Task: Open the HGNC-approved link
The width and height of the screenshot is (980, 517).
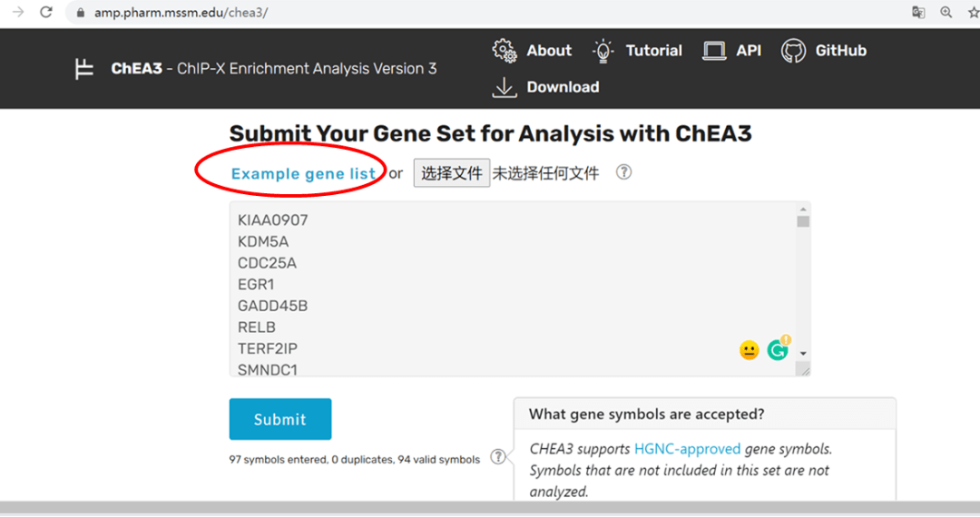Action: coord(687,449)
